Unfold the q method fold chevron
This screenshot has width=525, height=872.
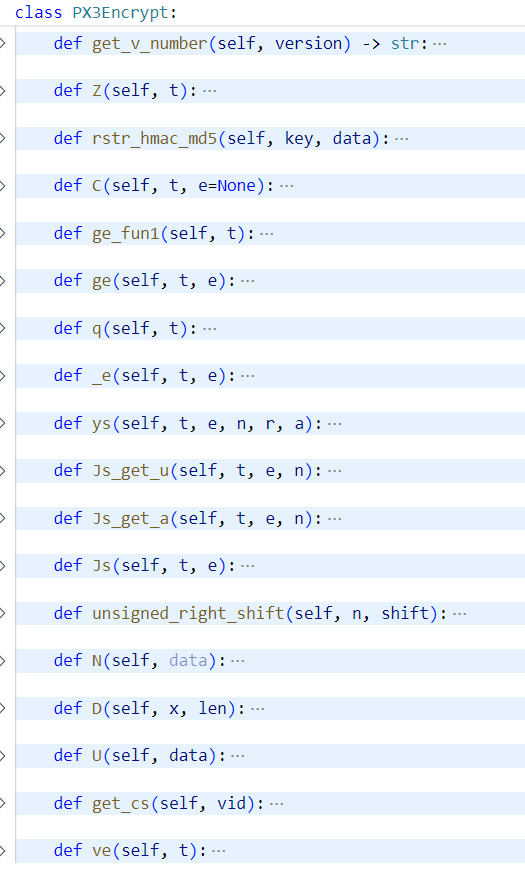(2, 328)
